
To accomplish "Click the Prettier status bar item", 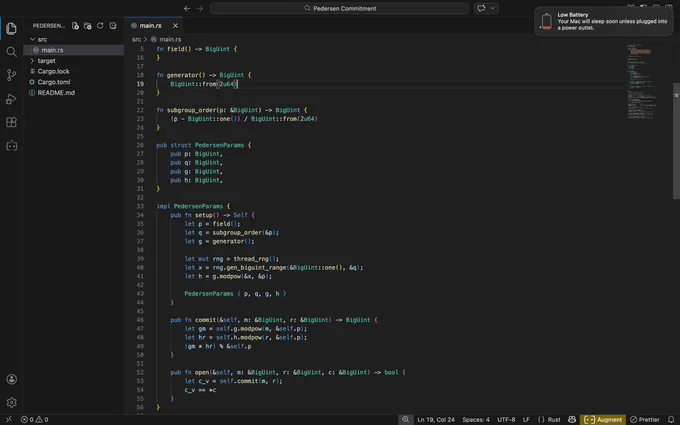I will (645, 419).
